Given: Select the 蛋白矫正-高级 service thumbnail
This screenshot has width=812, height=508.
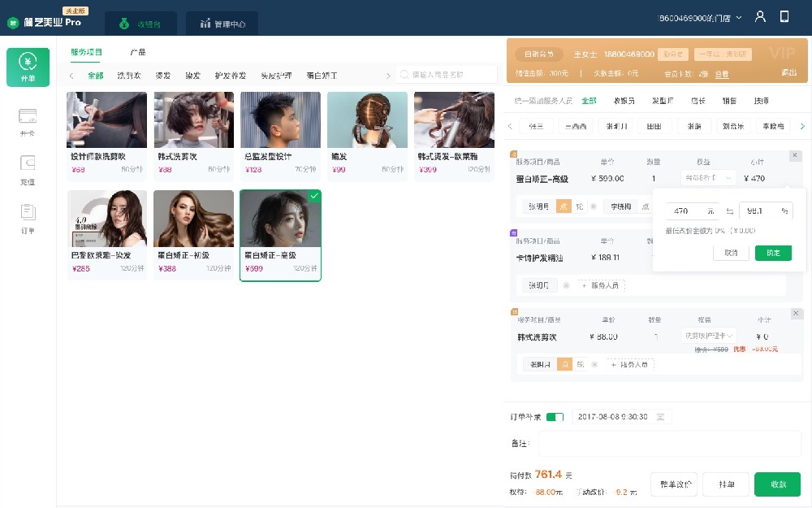Looking at the screenshot, I should [x=280, y=234].
